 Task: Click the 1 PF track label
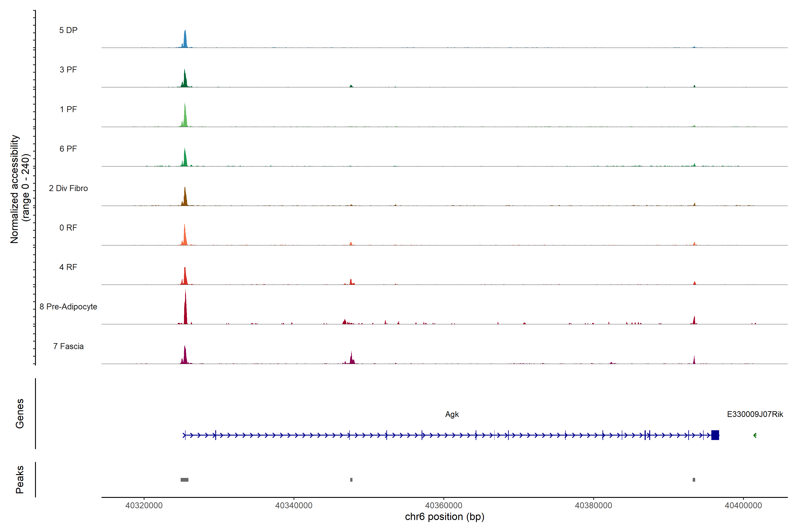click(x=68, y=109)
